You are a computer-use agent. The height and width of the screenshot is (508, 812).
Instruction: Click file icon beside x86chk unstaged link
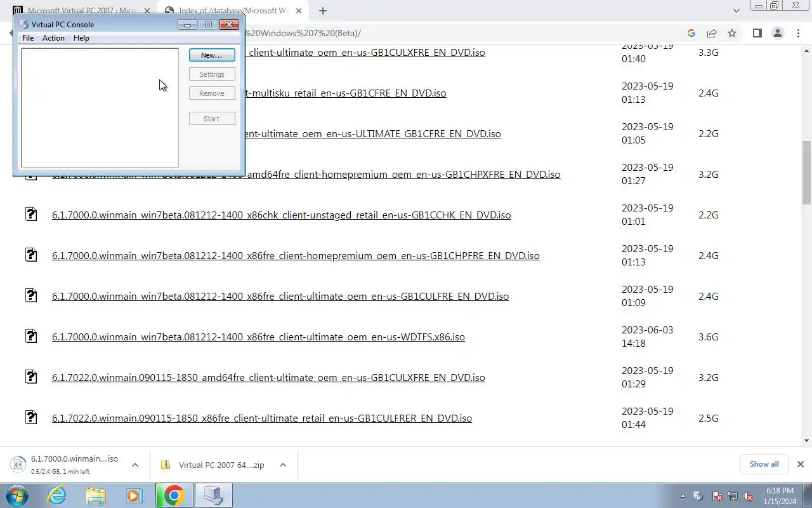tap(30, 214)
